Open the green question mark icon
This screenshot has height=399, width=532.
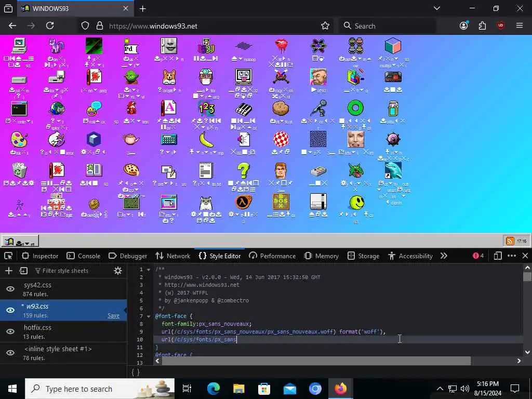pos(243,170)
